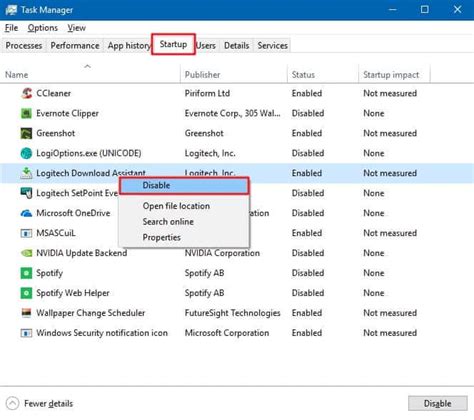
Task: Switch to the Performance tab
Action: (75, 46)
